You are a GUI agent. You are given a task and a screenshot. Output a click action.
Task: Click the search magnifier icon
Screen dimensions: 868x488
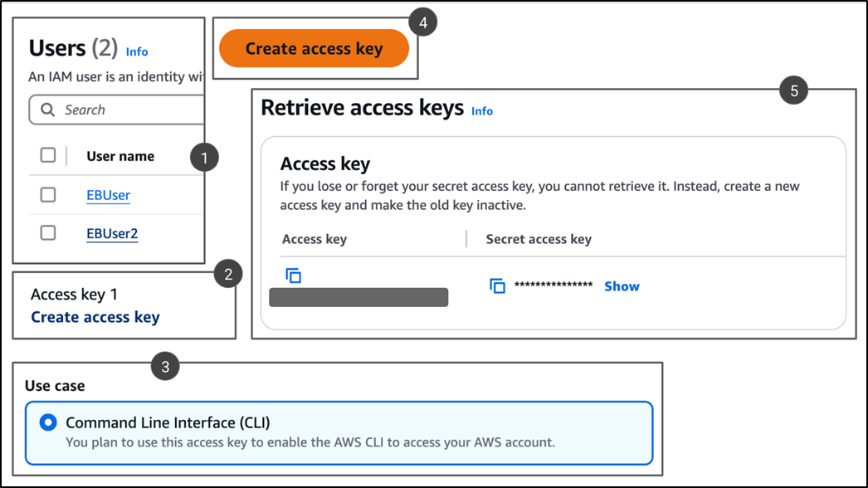pos(47,110)
